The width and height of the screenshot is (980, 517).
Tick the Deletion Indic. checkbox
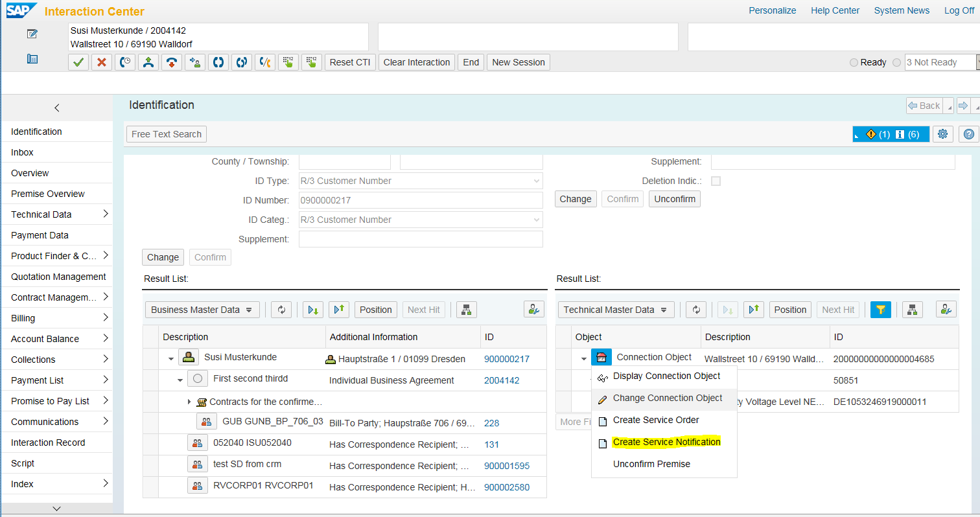pyautogui.click(x=716, y=181)
